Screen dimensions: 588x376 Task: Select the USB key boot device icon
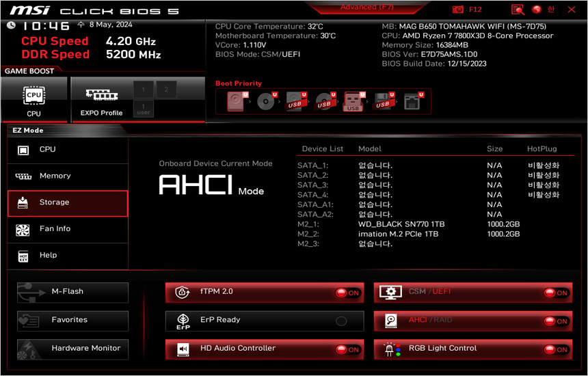click(353, 101)
